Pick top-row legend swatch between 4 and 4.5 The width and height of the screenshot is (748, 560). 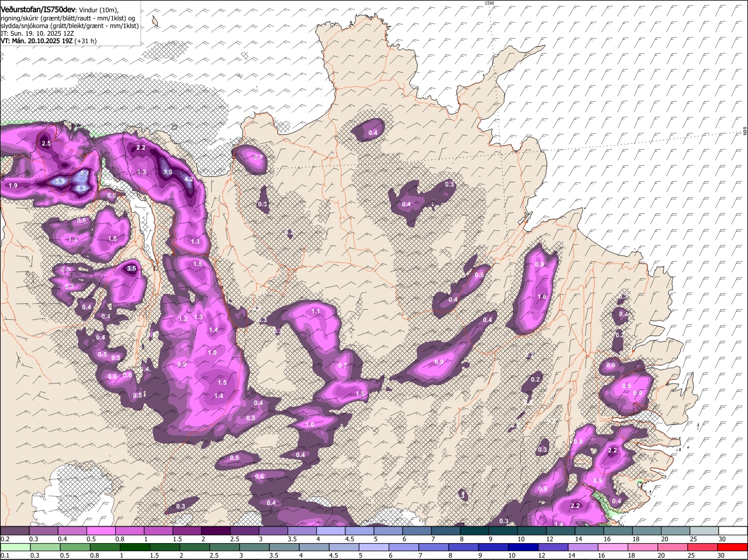click(x=331, y=530)
